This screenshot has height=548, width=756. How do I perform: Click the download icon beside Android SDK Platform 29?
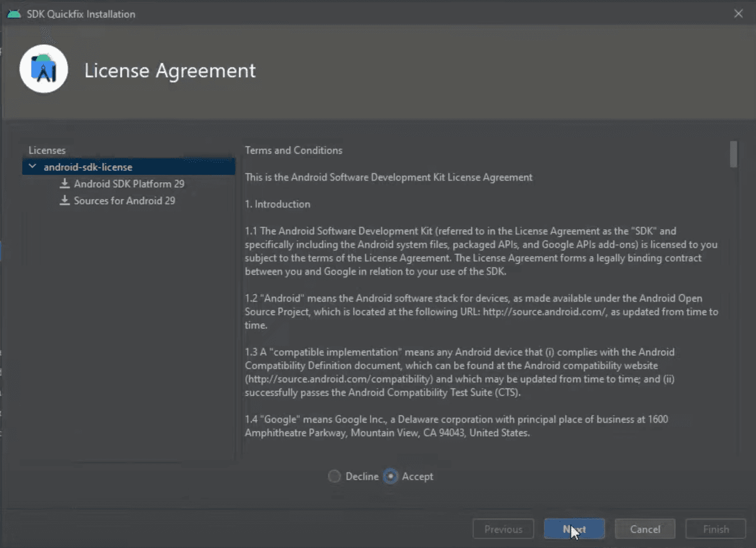point(65,183)
